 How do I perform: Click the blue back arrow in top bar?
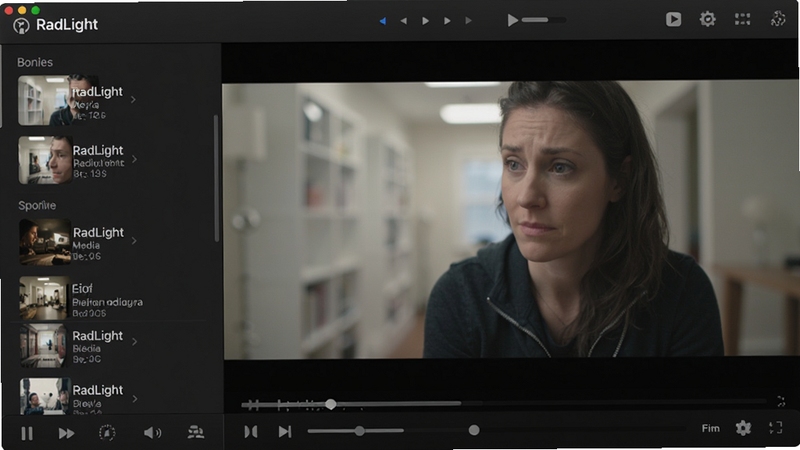(383, 21)
